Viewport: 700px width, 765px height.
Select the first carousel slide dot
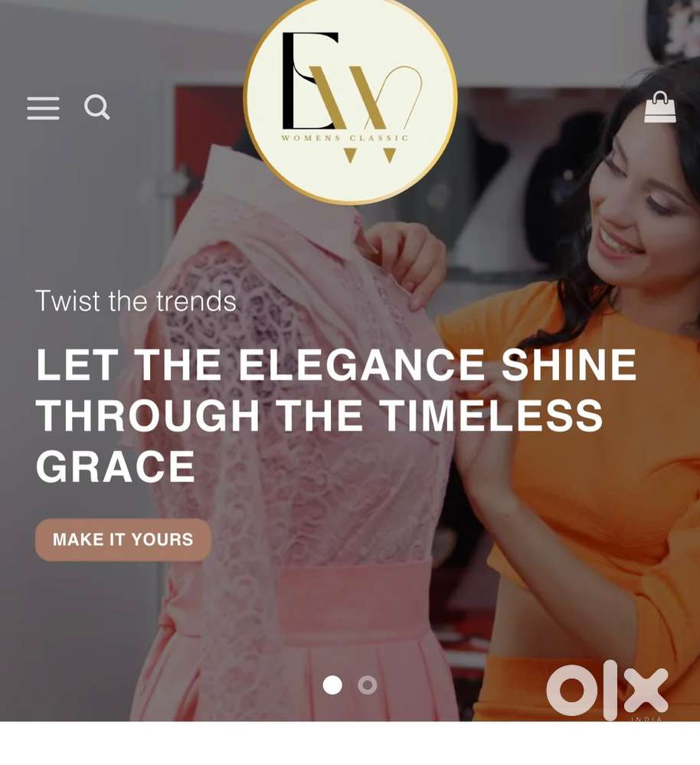pyautogui.click(x=332, y=685)
